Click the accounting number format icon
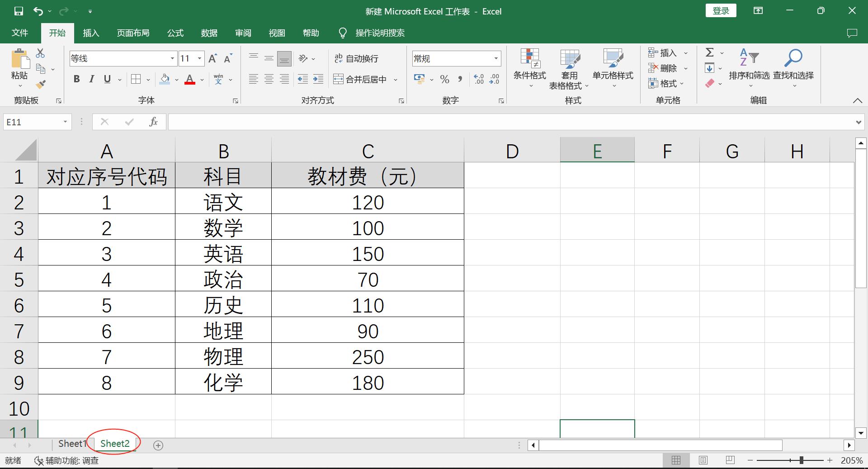Image resolution: width=868 pixels, height=469 pixels. coord(419,79)
